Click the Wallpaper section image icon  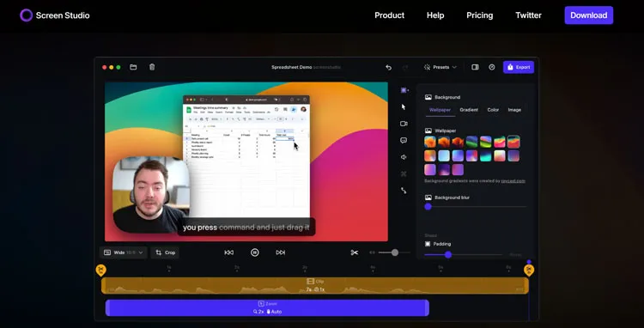(x=428, y=131)
